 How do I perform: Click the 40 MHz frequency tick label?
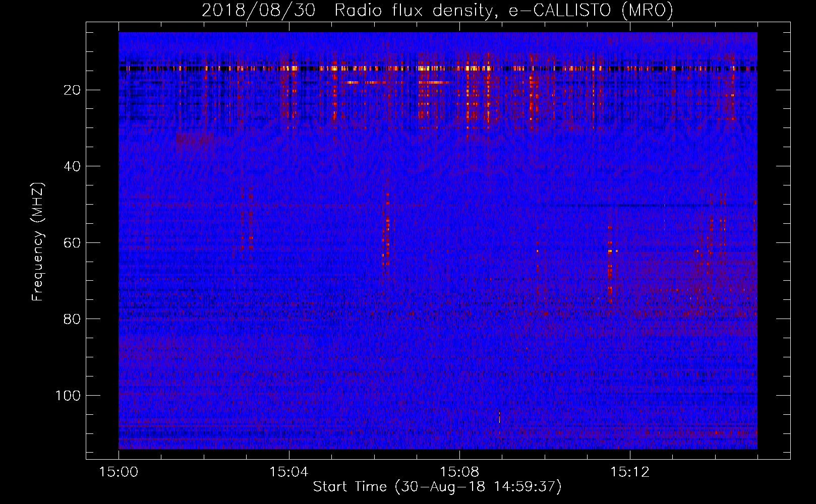click(72, 166)
